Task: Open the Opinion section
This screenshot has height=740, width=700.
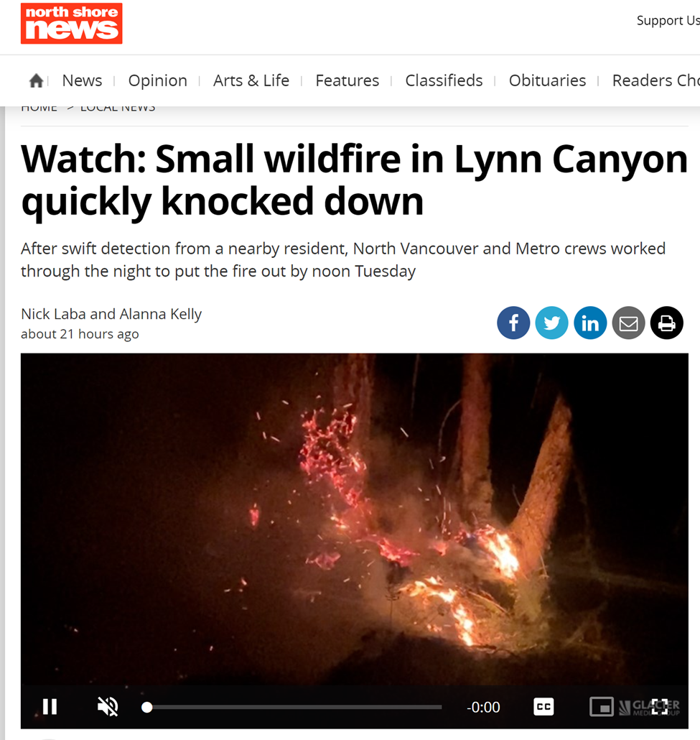Action: tap(157, 80)
